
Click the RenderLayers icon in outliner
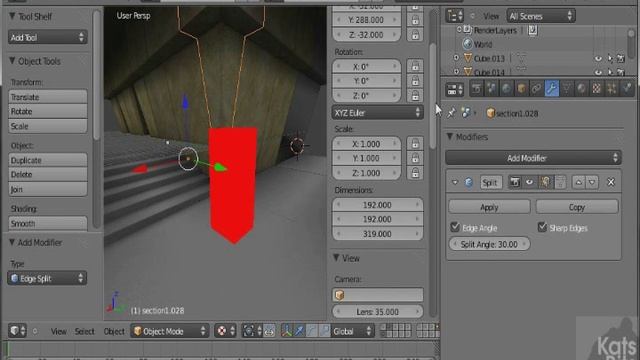[467, 30]
